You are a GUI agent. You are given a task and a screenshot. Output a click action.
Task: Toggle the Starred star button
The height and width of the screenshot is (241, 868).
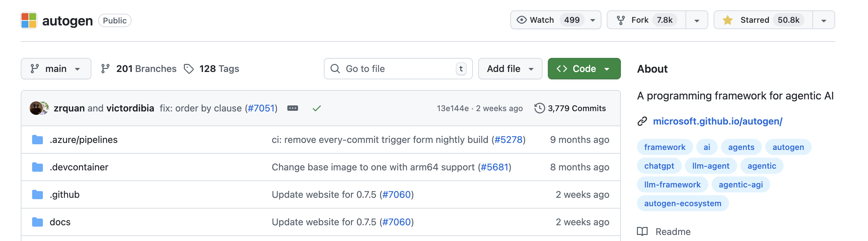click(763, 20)
